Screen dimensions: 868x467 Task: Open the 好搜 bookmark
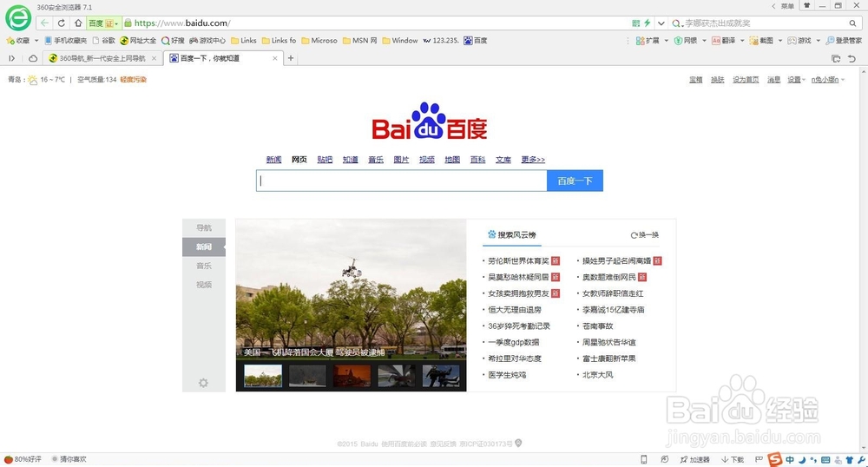point(173,41)
